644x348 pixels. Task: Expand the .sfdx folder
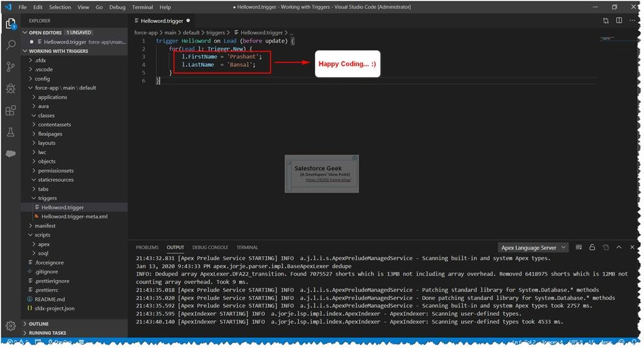pos(74,60)
